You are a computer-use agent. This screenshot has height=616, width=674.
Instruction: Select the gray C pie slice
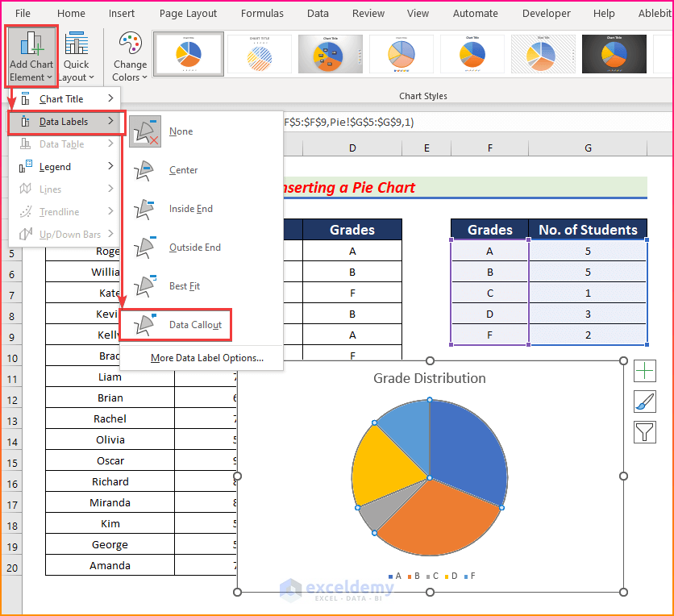pos(384,507)
